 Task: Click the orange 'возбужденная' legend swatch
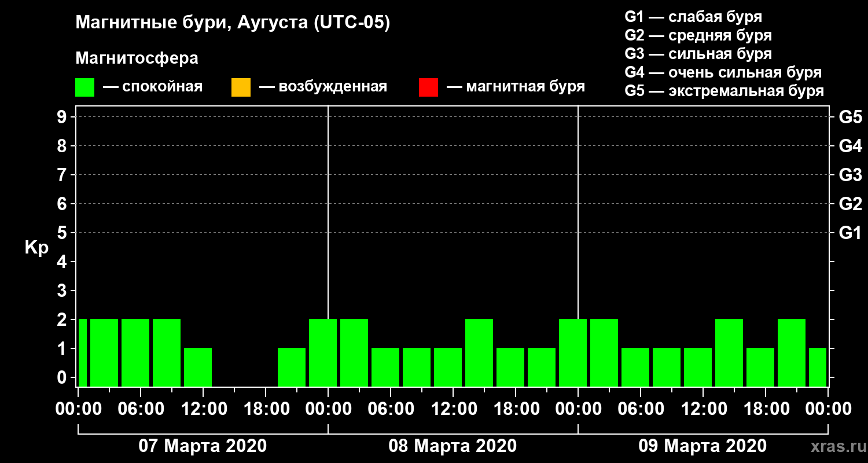241,87
